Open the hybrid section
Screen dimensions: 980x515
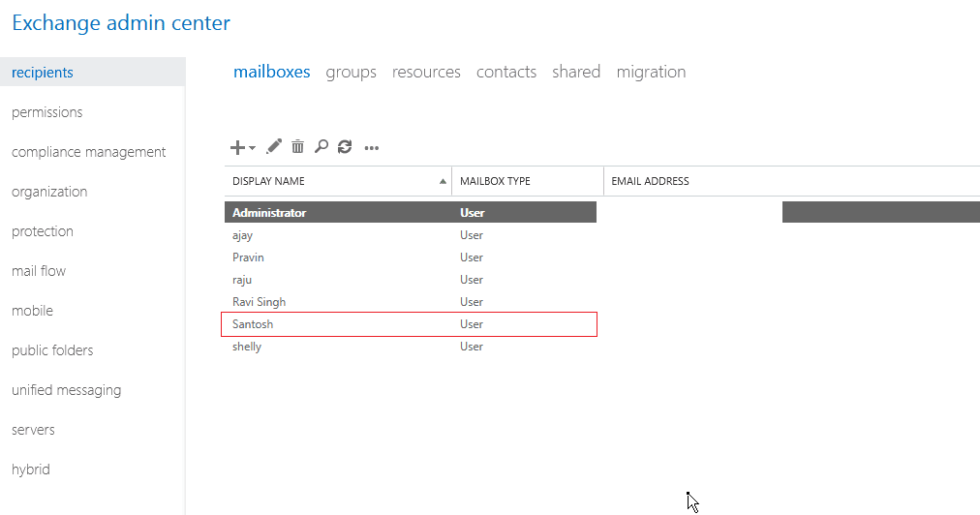tap(31, 470)
